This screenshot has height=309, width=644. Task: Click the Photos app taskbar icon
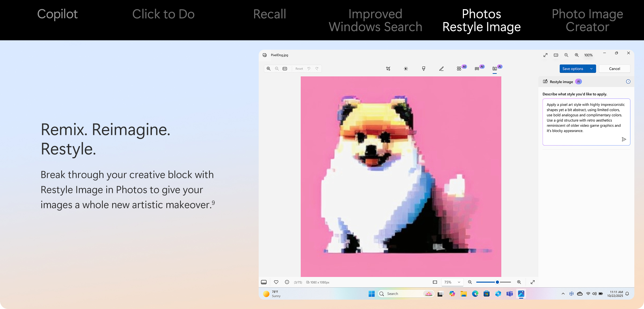point(521,294)
